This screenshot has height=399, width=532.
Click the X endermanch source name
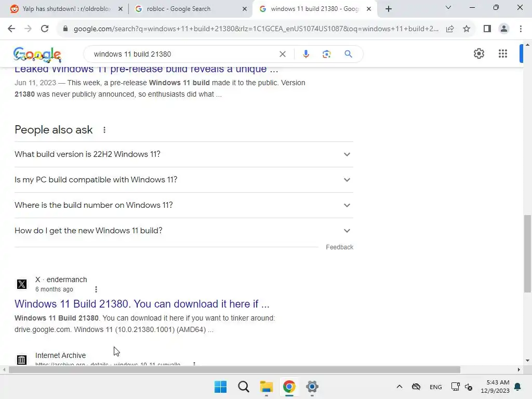click(x=61, y=280)
